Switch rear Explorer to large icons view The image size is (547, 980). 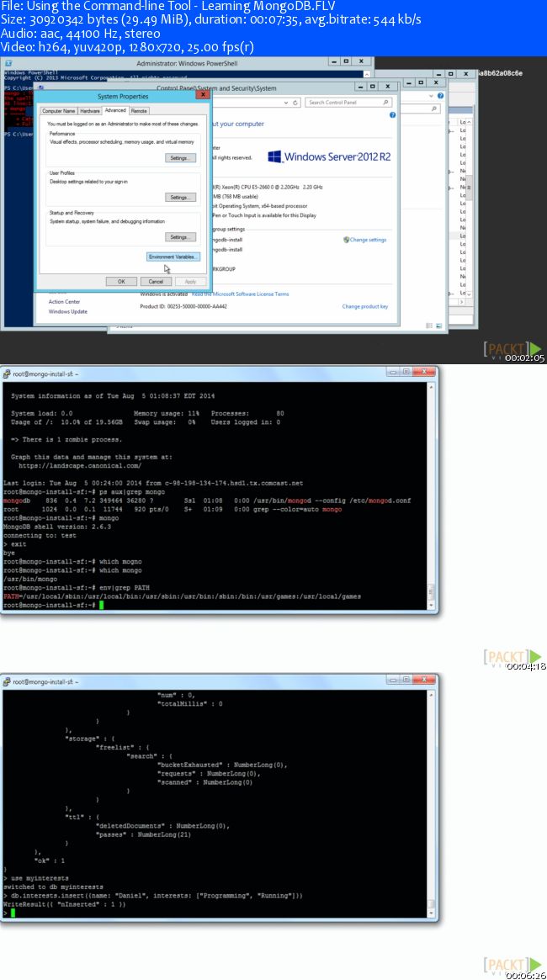point(437,325)
